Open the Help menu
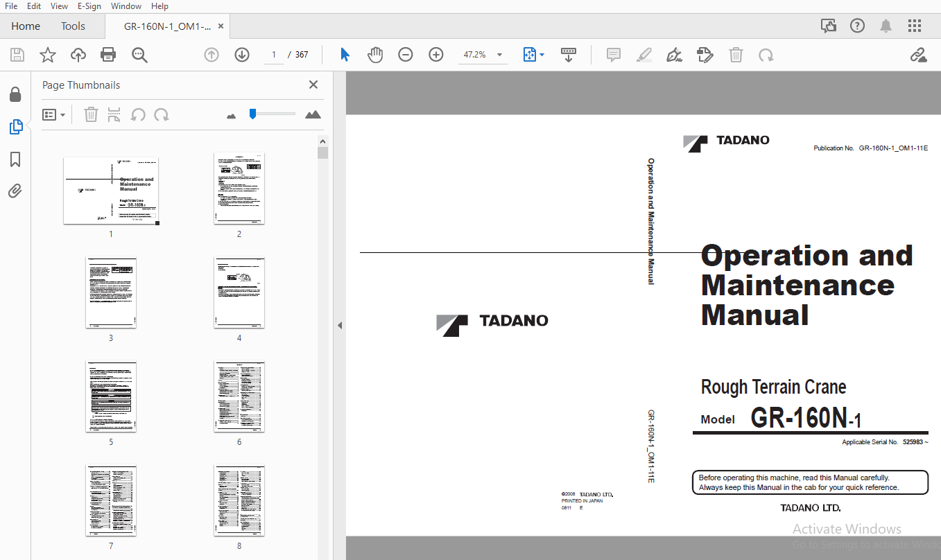This screenshot has width=941, height=560. coord(159,6)
